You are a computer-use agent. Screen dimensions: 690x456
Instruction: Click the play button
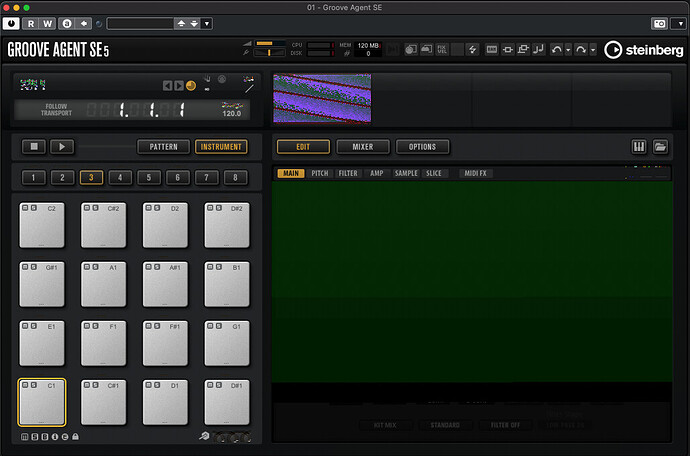click(62, 147)
